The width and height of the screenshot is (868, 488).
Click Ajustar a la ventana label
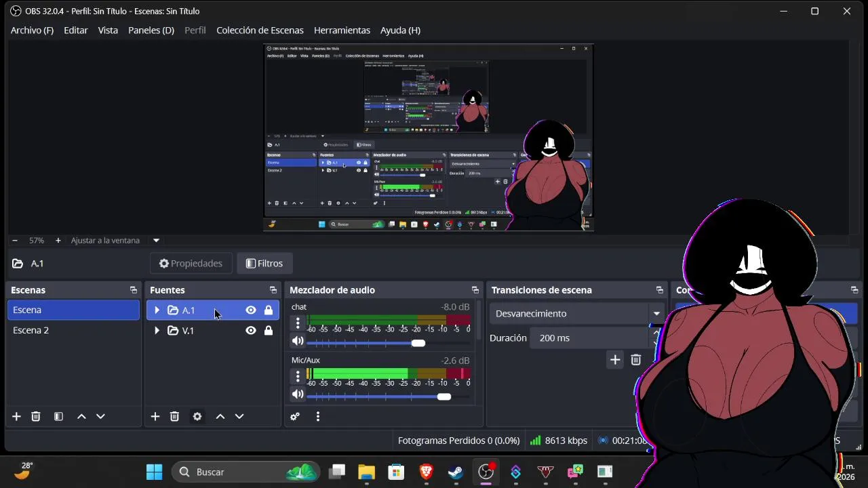105,241
